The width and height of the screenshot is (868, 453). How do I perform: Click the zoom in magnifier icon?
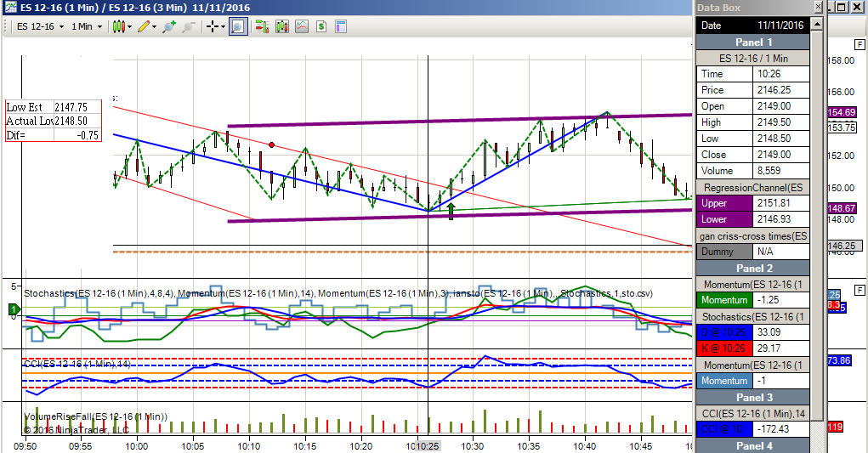point(169,26)
